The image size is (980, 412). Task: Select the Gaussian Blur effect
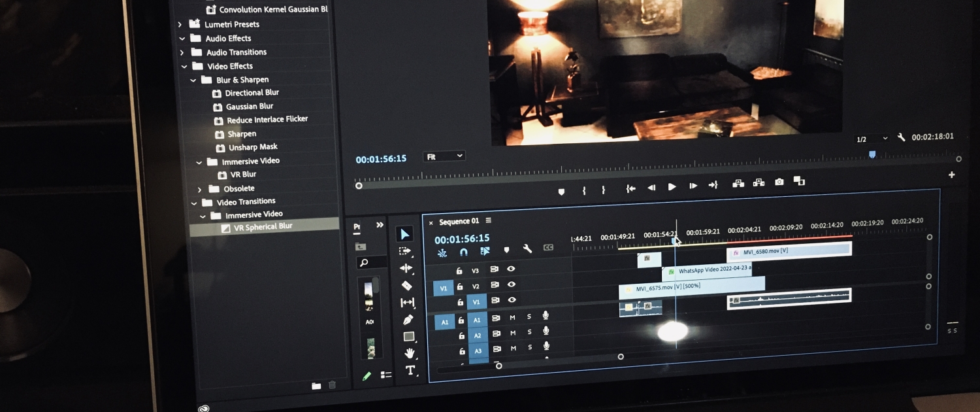tap(250, 106)
